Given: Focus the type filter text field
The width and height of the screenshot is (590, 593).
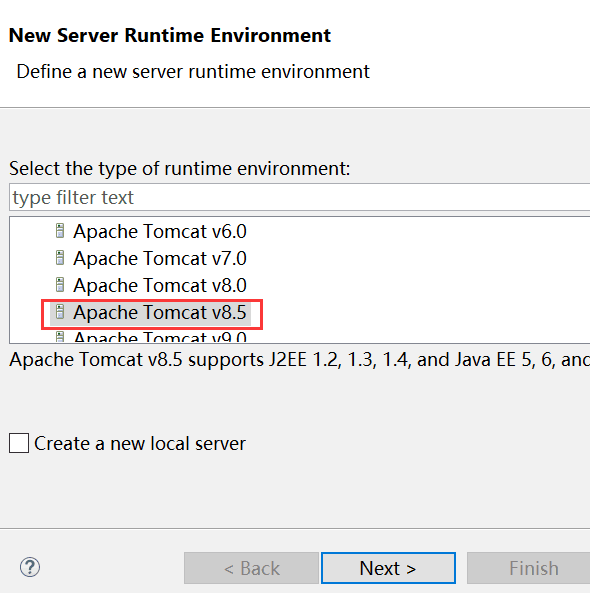Looking at the screenshot, I should point(300,197).
